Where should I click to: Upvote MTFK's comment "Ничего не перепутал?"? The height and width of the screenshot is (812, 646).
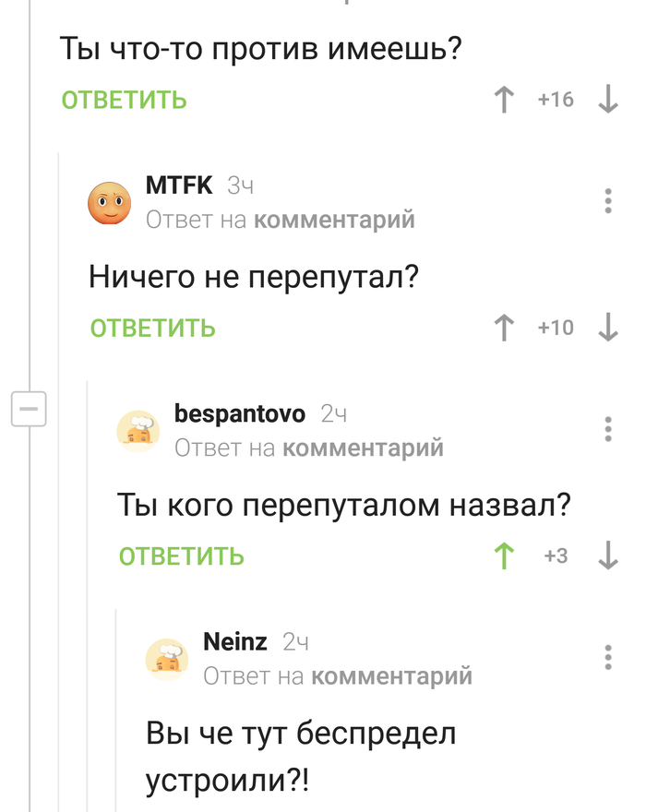[x=504, y=328]
